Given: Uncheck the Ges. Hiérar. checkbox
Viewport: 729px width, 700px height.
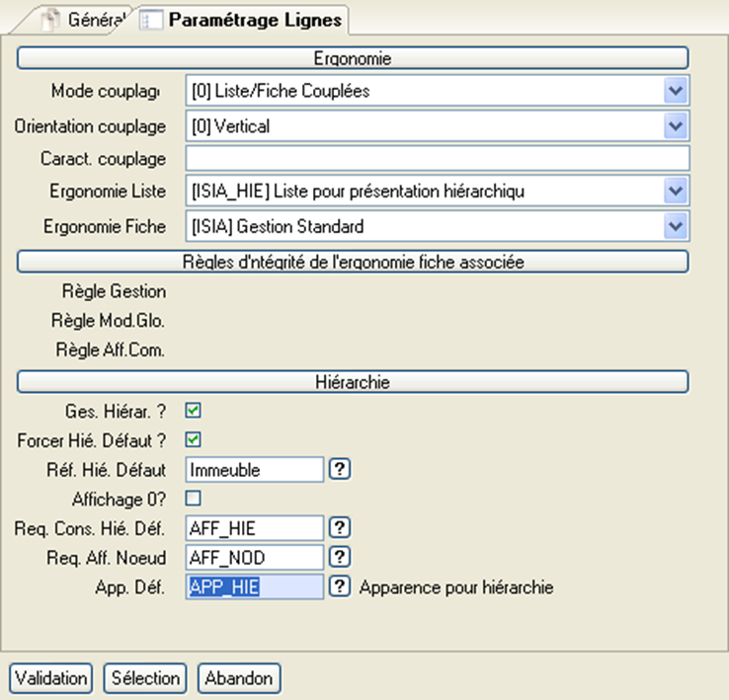Looking at the screenshot, I should click(x=194, y=410).
